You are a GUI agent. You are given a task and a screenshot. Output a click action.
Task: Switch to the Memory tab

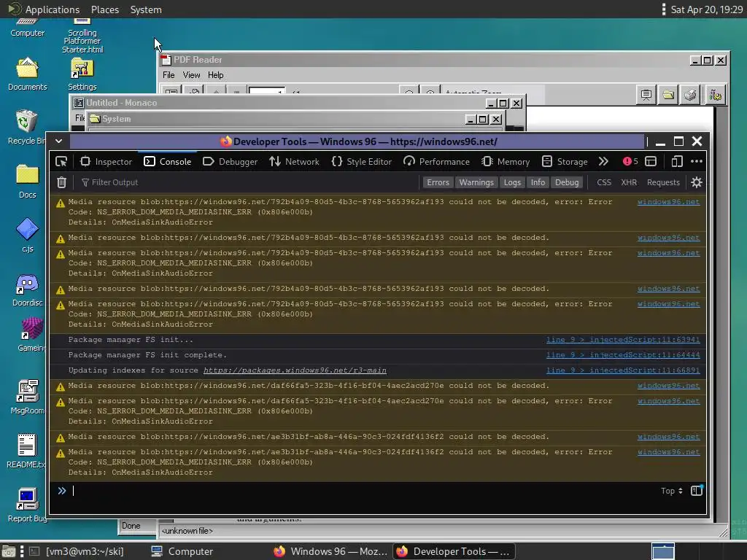click(506, 161)
